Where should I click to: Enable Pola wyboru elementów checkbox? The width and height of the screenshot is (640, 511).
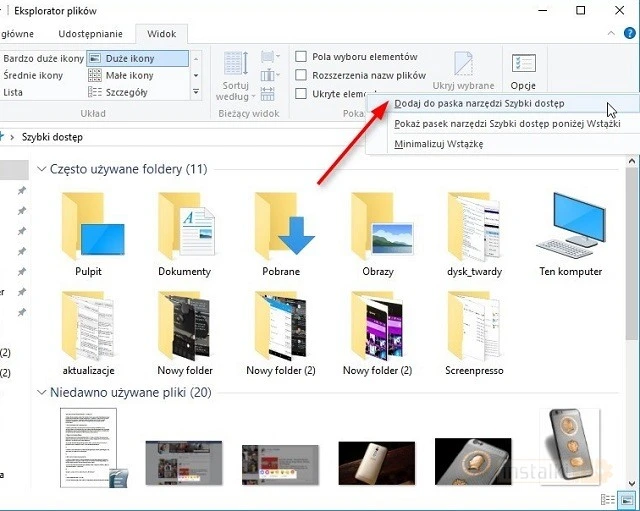tap(301, 57)
